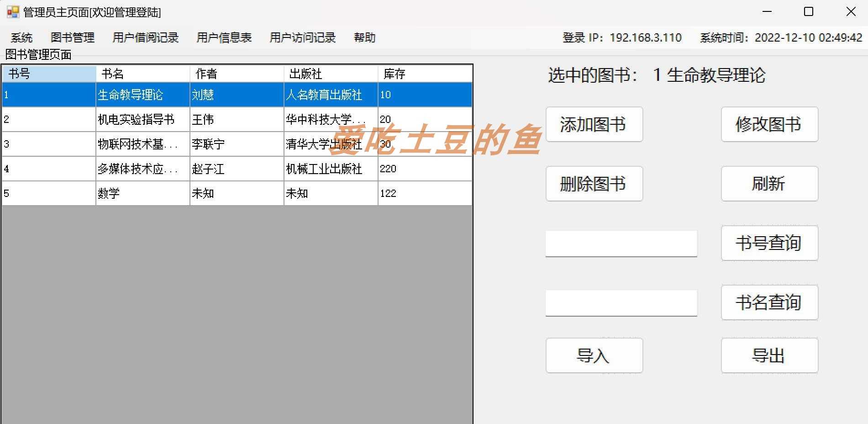868x424 pixels.
Task: Click the book number query input field
Action: point(621,243)
